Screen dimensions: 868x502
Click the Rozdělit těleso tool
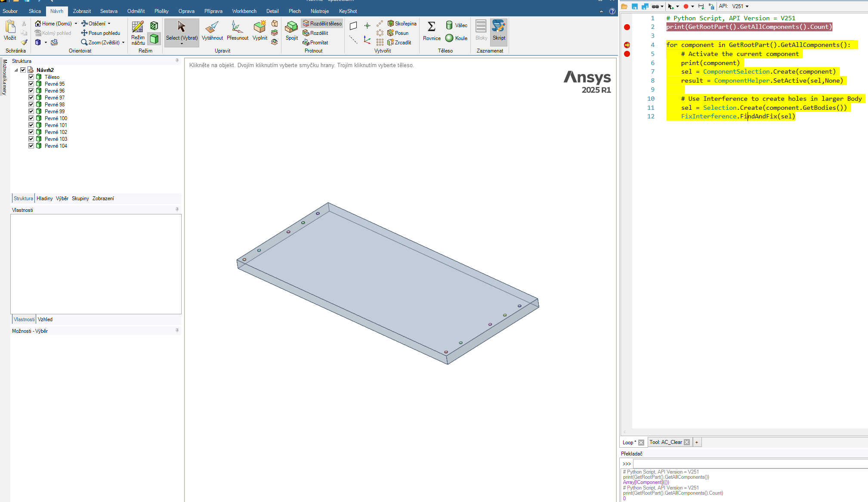click(x=322, y=24)
